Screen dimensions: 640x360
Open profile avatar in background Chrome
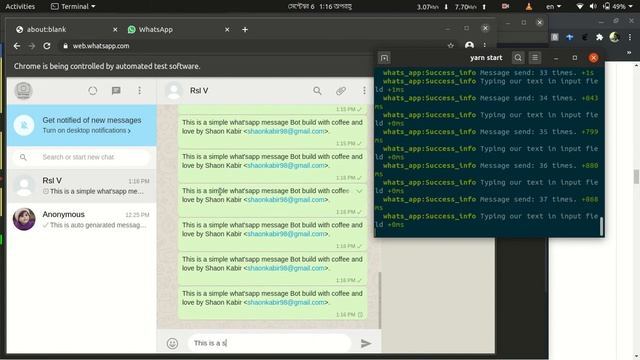pyautogui.click(x=615, y=37)
